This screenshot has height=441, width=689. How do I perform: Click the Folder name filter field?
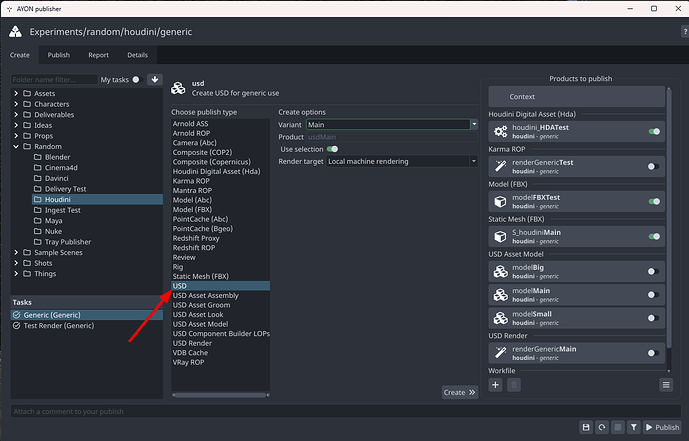[x=54, y=80]
